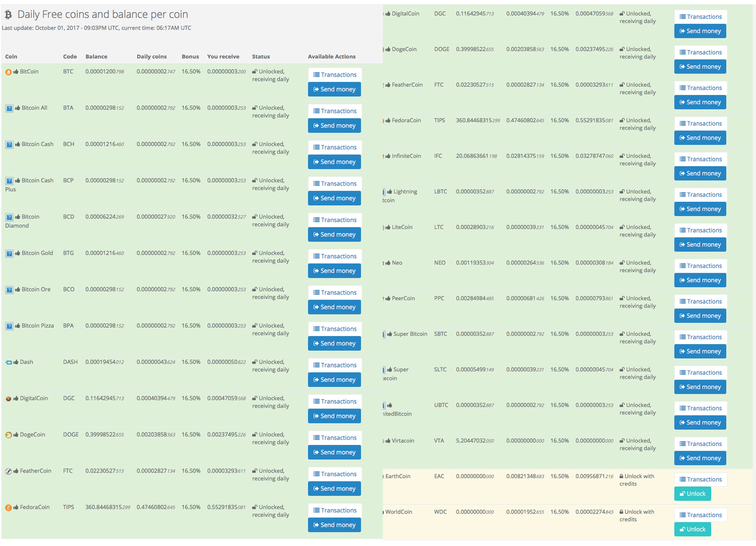
Task: Click the 'Status' column header
Action: [261, 56]
